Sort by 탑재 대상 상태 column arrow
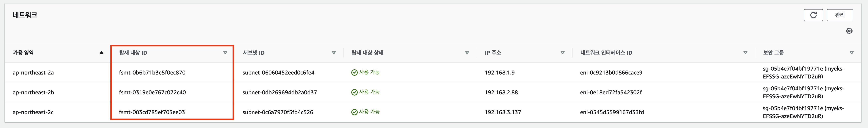This screenshot has width=868, height=128. (x=467, y=53)
